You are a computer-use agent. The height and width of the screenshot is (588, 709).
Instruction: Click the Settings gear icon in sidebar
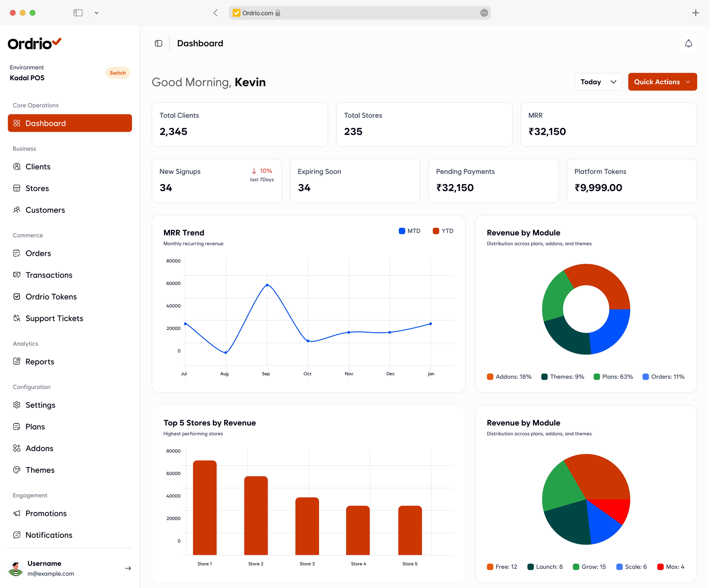17,405
